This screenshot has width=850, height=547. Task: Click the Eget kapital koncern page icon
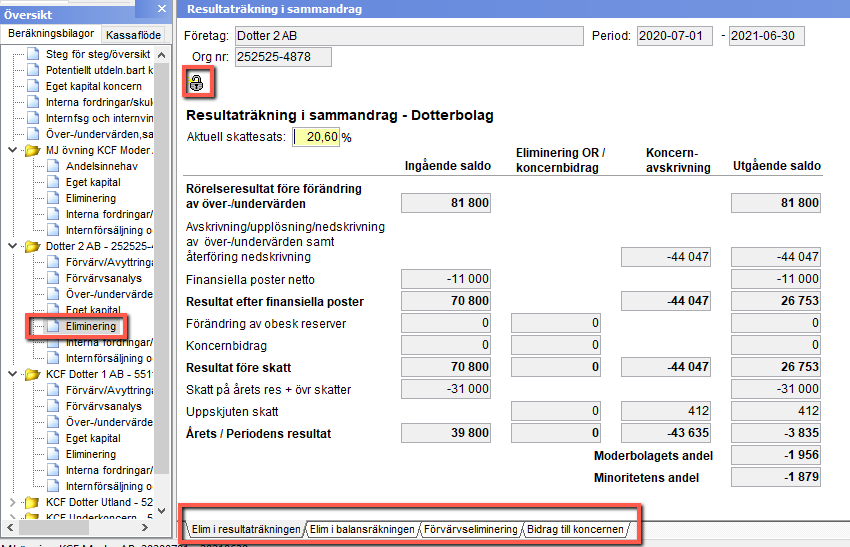33,86
